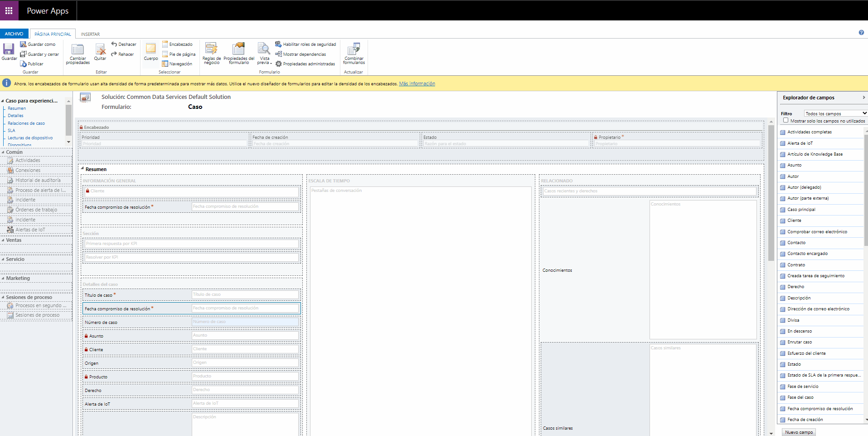Click the Nuevo campo button
868x436 pixels.
point(799,432)
